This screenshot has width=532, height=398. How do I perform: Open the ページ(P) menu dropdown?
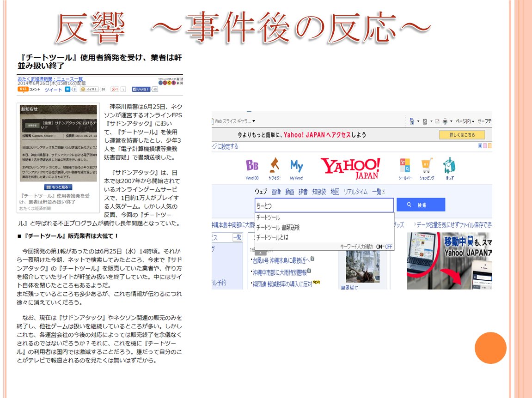point(465,121)
